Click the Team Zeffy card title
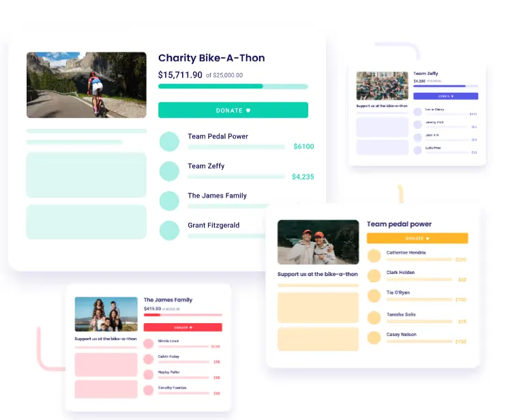This screenshot has height=420, width=506. (x=426, y=74)
